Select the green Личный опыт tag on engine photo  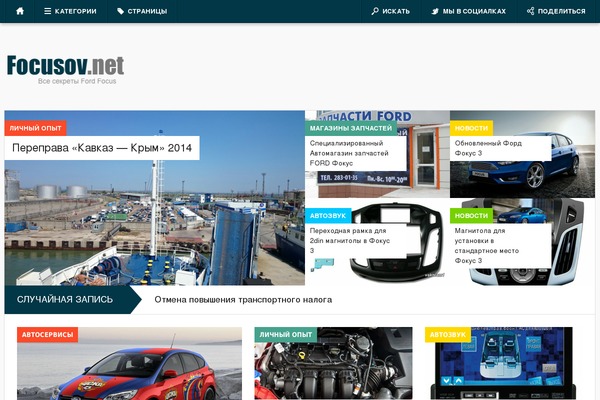click(x=286, y=335)
